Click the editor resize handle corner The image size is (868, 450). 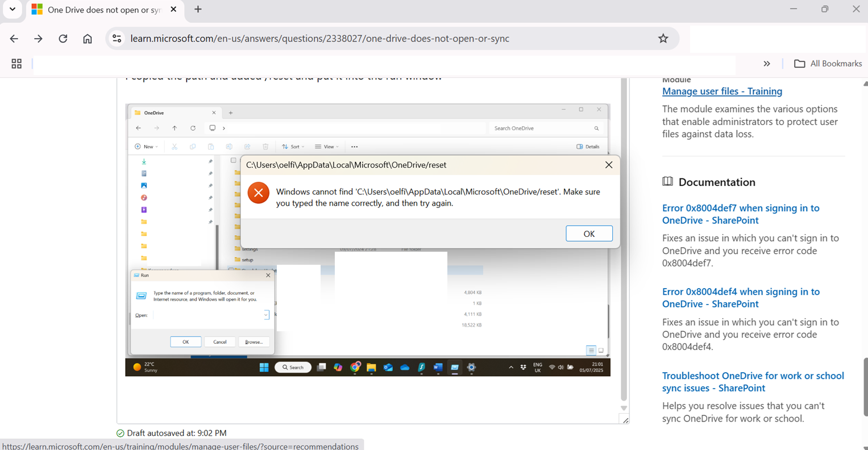point(625,420)
